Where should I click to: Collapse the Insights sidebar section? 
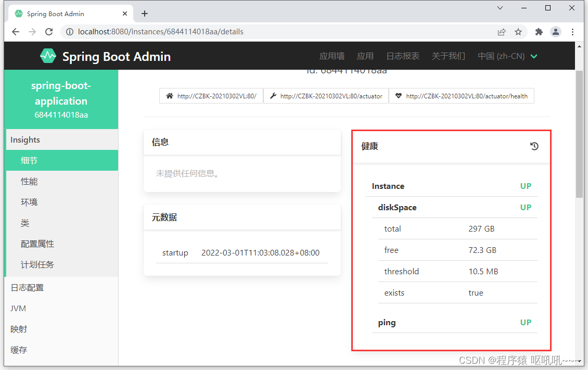pyautogui.click(x=62, y=140)
